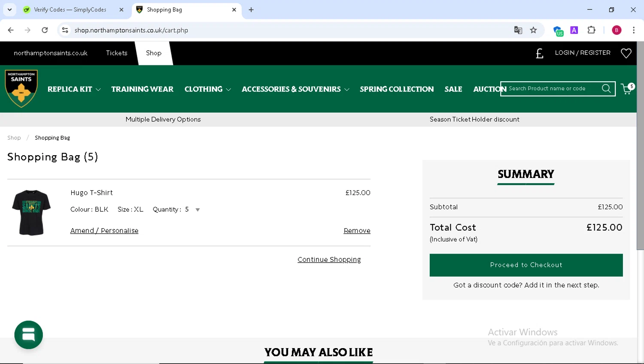
Task: Visit northamptonsaints.co.uk main site link
Action: coord(51,53)
